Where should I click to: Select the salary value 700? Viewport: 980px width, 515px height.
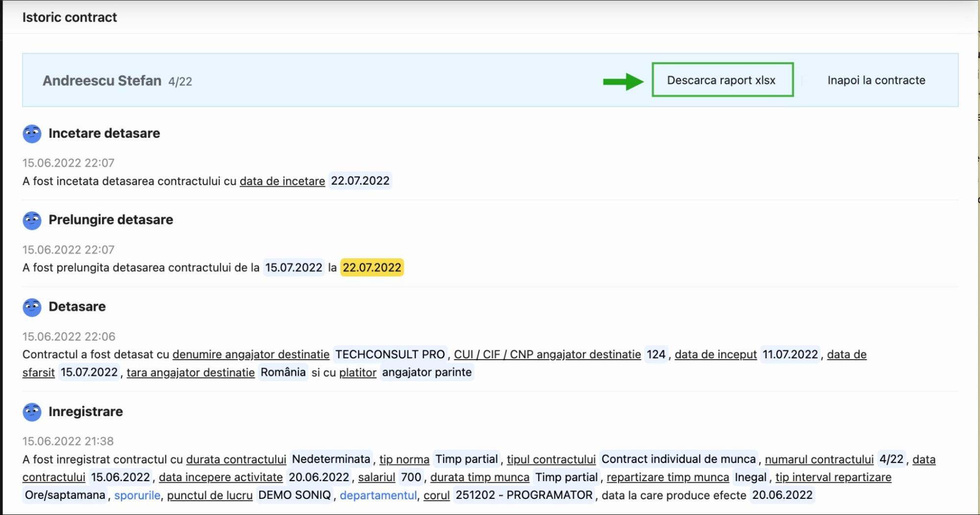pos(411,477)
